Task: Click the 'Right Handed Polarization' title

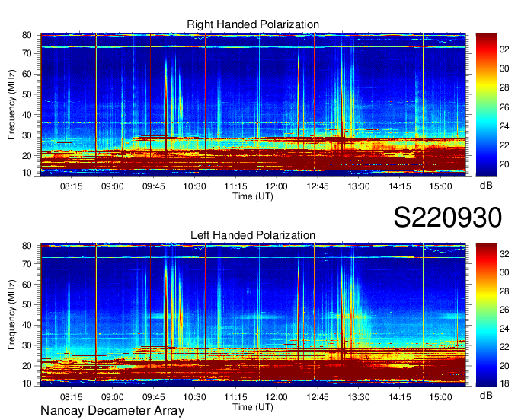Action: tap(253, 24)
